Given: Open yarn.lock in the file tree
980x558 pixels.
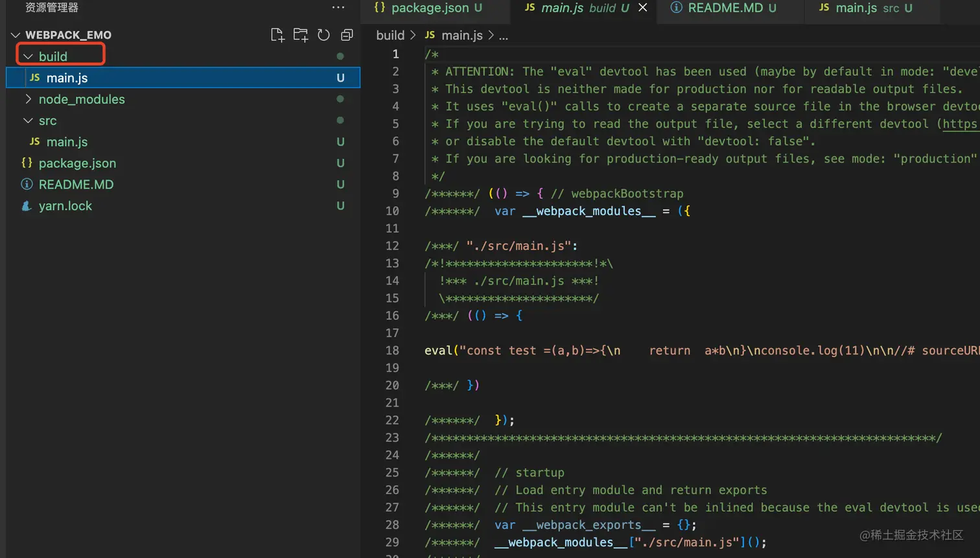Looking at the screenshot, I should [183, 206].
